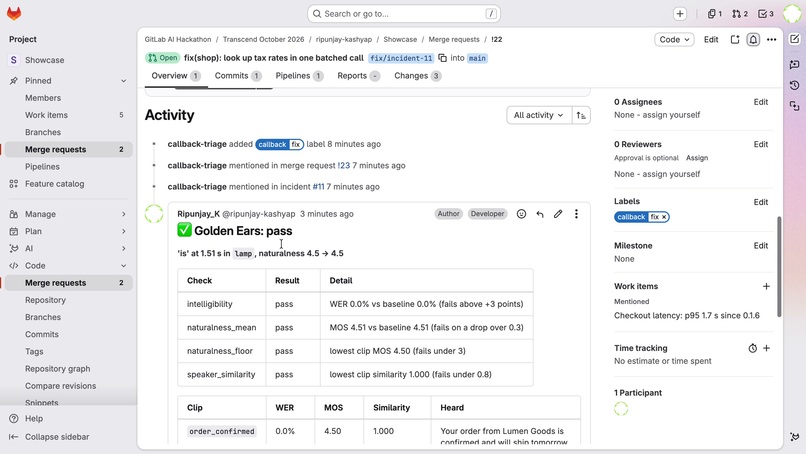Collapse the Code sidebar section

(123, 266)
